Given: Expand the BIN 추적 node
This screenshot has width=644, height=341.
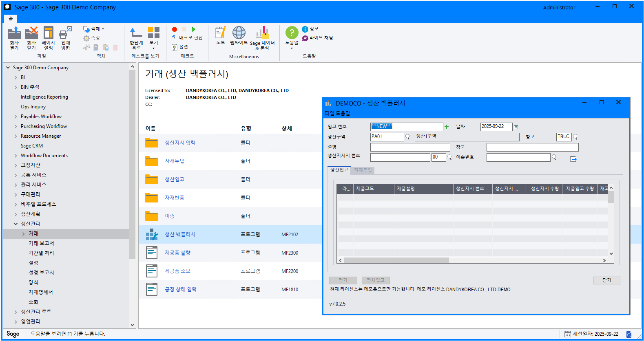Looking at the screenshot, I should pos(16,87).
